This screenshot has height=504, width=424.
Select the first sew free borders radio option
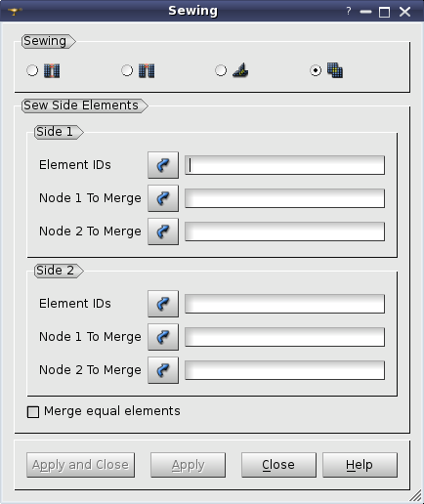click(x=32, y=70)
